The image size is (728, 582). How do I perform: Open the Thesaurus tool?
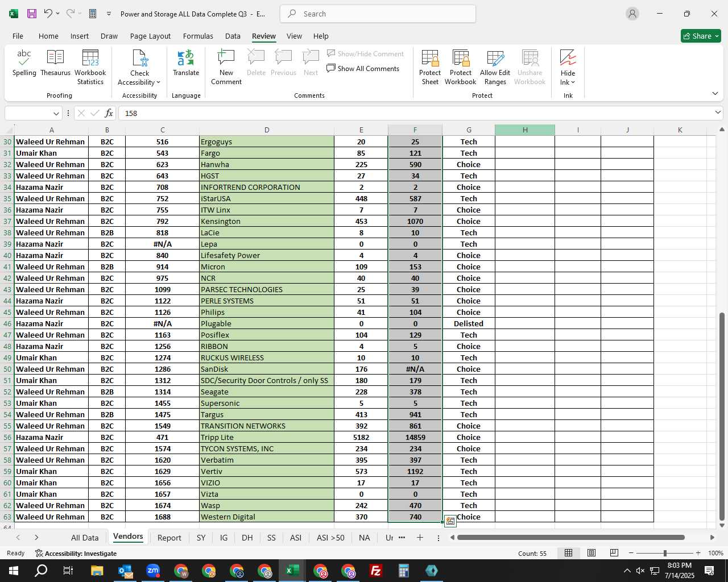tap(55, 64)
